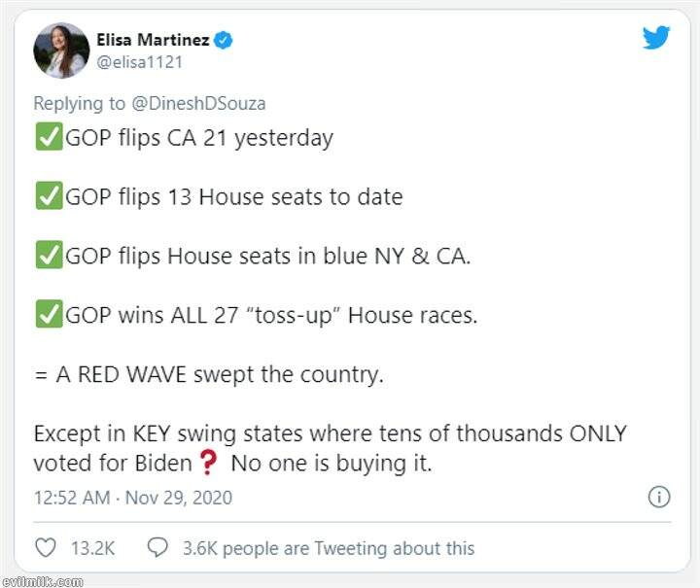This screenshot has height=588, width=700.
Task: Click green check beside "House seats in blue"
Action: [48, 257]
